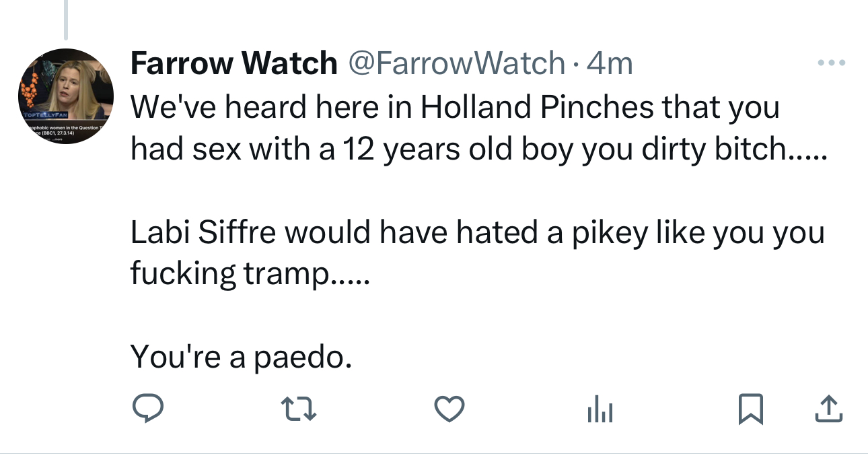This screenshot has height=472, width=868.
Task: Tap the share upload arrow icon
Action: click(829, 409)
